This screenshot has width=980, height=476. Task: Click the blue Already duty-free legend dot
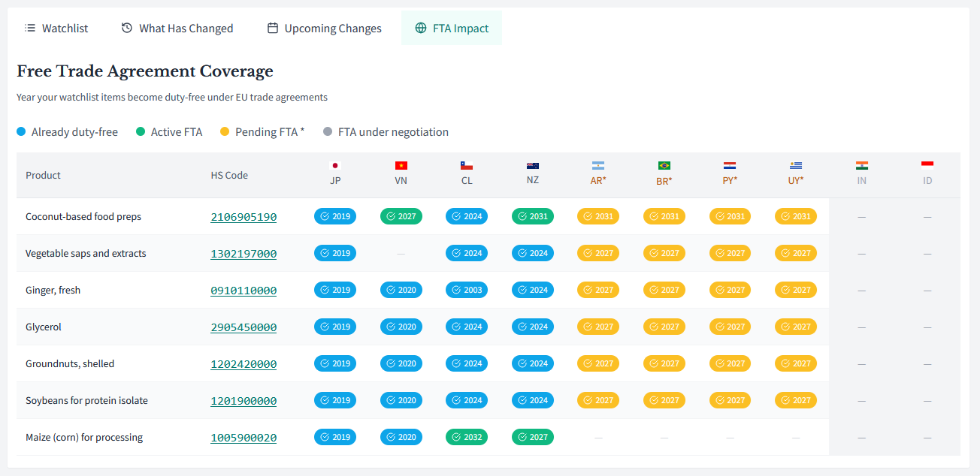pos(21,132)
